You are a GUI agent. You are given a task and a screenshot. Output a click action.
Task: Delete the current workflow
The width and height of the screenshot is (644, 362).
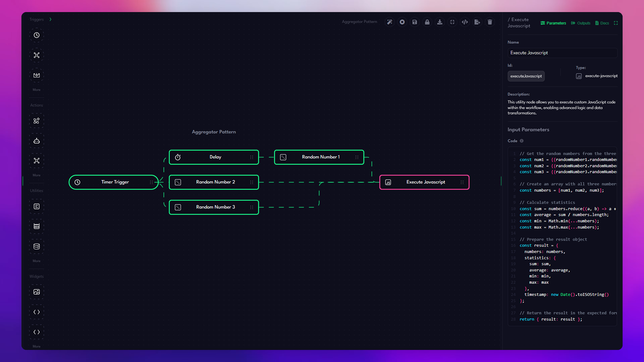click(490, 22)
